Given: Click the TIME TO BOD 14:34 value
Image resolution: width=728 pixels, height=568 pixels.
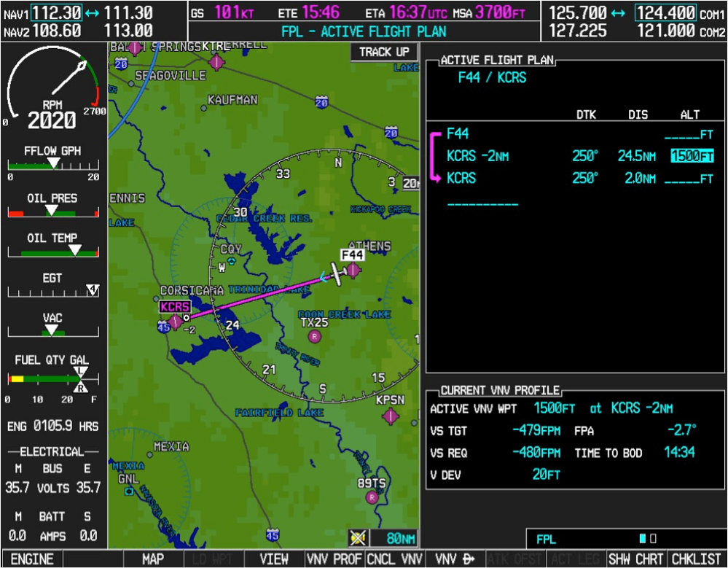Looking at the screenshot, I should [679, 452].
